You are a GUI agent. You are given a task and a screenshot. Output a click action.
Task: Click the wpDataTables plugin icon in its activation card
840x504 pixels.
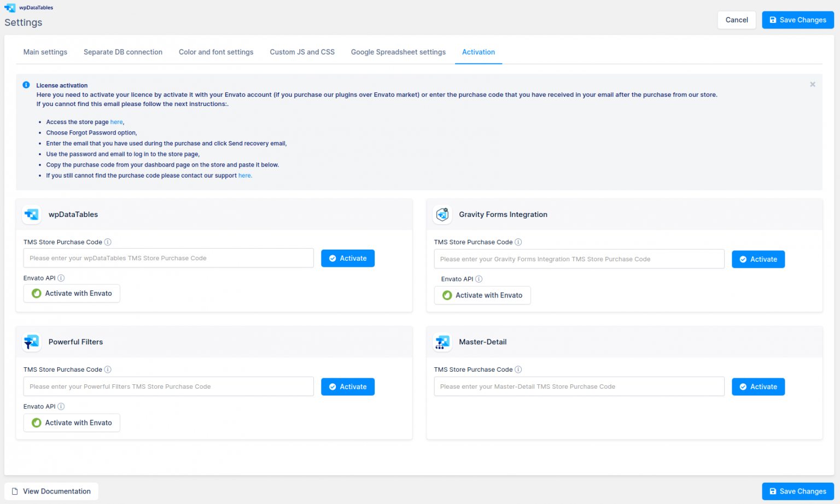[x=31, y=215]
